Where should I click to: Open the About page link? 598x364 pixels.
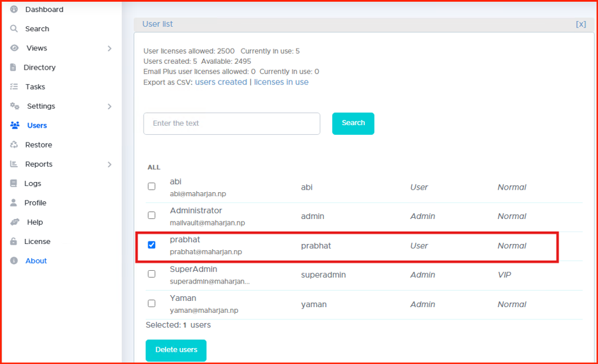click(36, 261)
